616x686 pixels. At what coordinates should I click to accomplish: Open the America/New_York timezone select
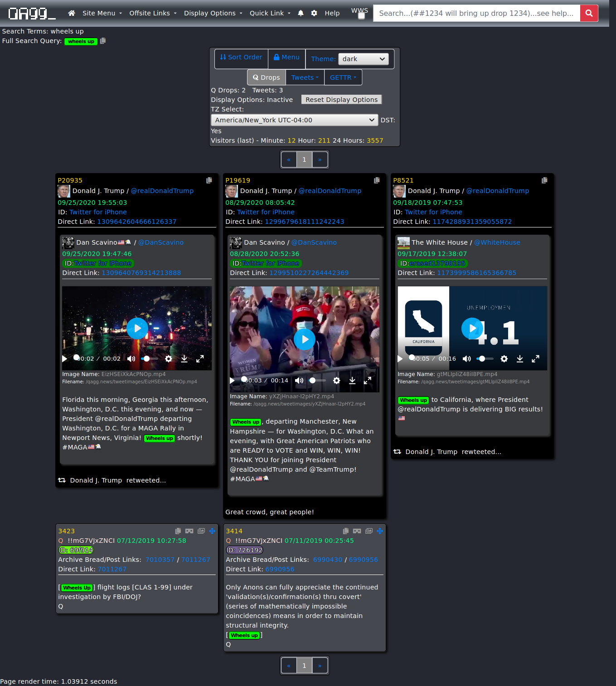[294, 120]
